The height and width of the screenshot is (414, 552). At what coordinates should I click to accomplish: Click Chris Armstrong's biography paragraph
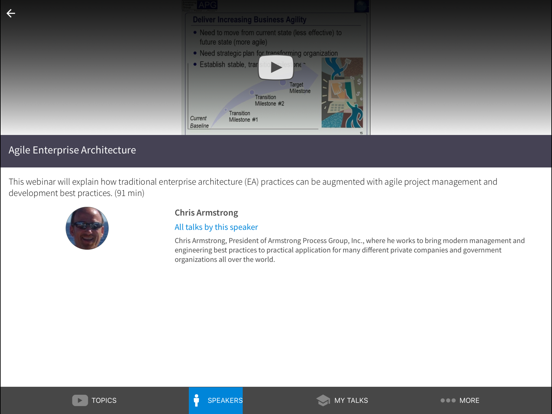click(x=350, y=250)
